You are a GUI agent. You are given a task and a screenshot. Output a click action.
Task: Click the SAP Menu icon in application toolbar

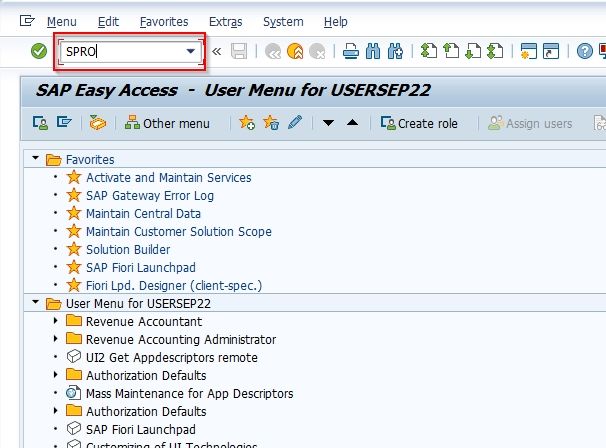tap(64, 123)
